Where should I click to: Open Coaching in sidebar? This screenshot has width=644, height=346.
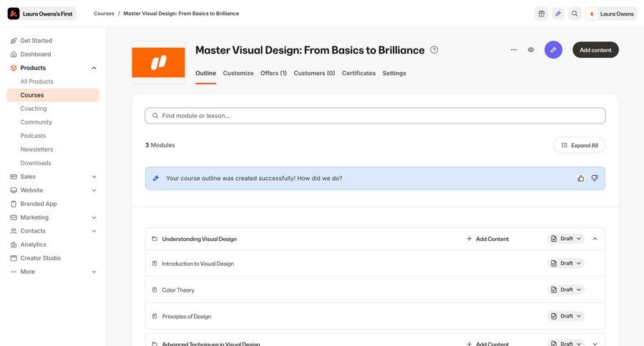[34, 109]
